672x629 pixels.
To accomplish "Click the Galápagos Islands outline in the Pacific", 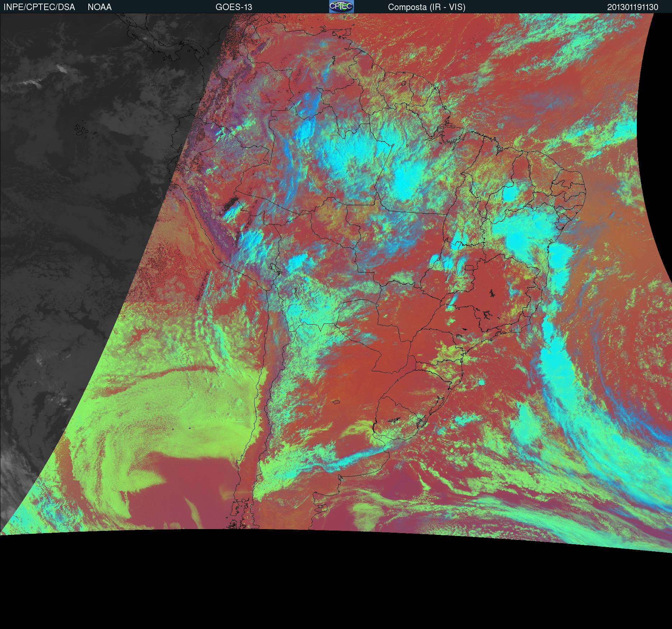I will (82, 130).
